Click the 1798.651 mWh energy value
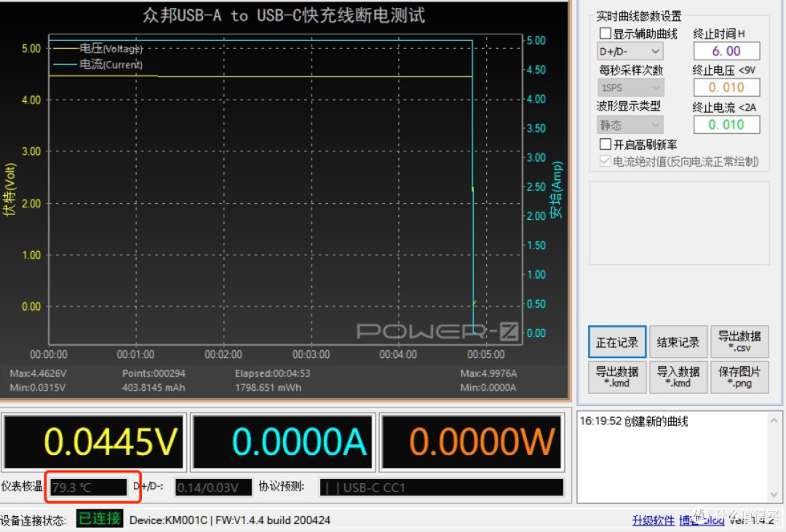786x532 pixels. coord(268,388)
